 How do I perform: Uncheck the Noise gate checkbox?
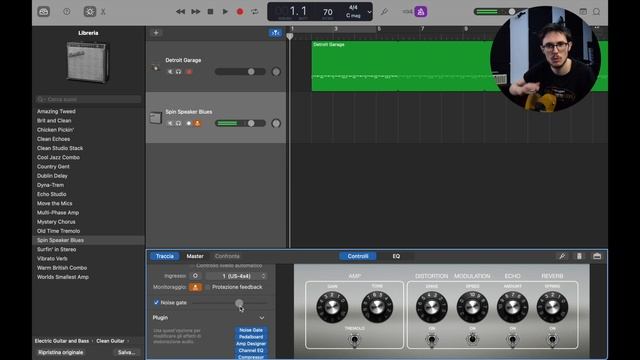(156, 302)
